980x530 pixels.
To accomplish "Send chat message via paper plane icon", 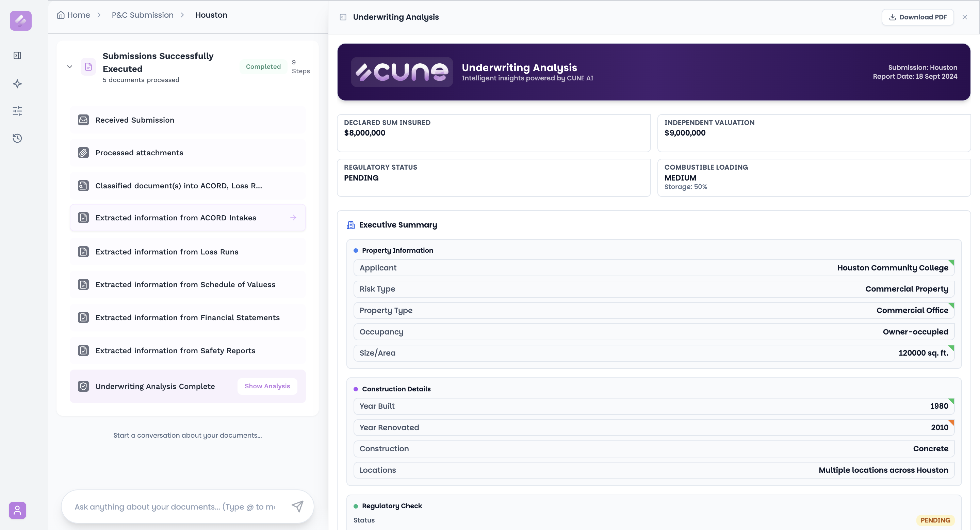I will [x=297, y=506].
